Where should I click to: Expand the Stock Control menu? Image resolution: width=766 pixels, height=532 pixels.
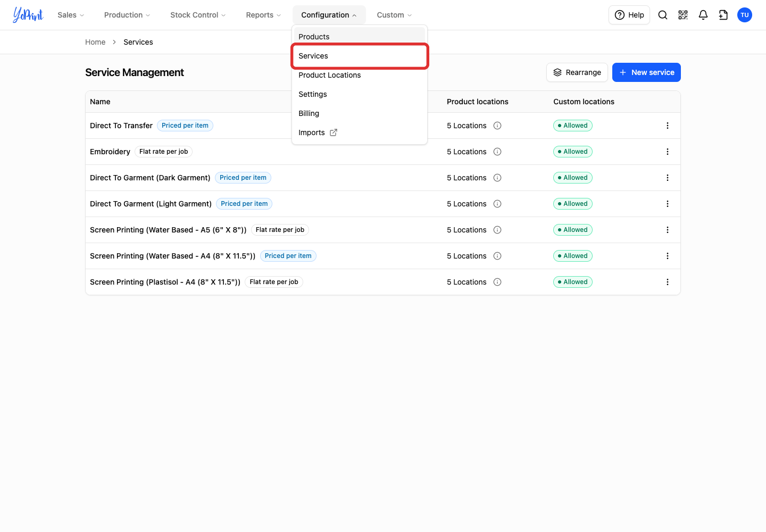coord(198,15)
